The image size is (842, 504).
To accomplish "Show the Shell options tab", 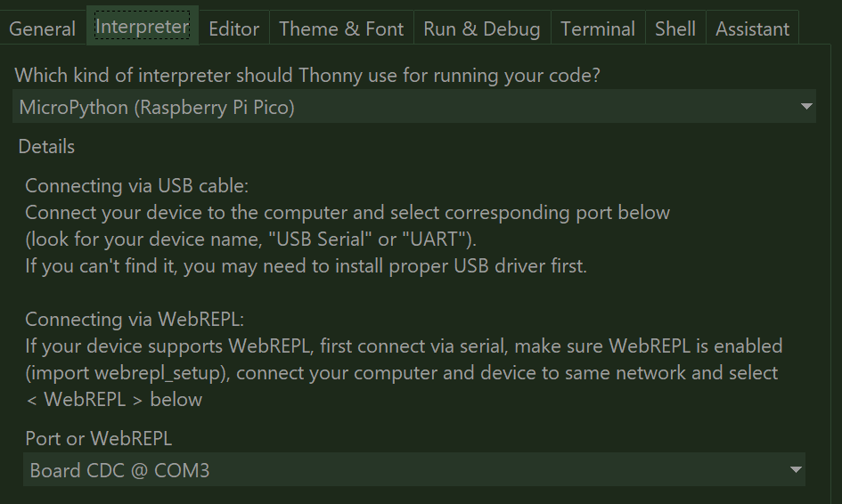I will [674, 28].
